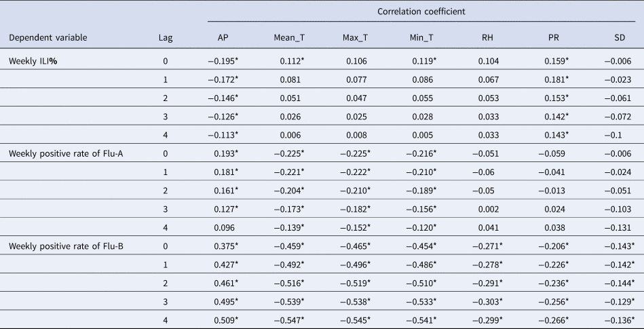Image resolution: width=644 pixels, height=329 pixels.
Task: Select the 0.096 cell under AP
Action: point(224,227)
